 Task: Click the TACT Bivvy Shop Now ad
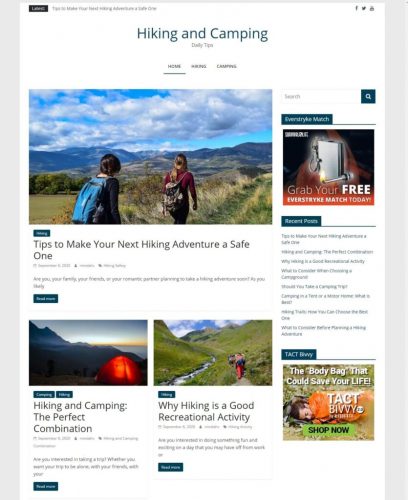(x=328, y=402)
